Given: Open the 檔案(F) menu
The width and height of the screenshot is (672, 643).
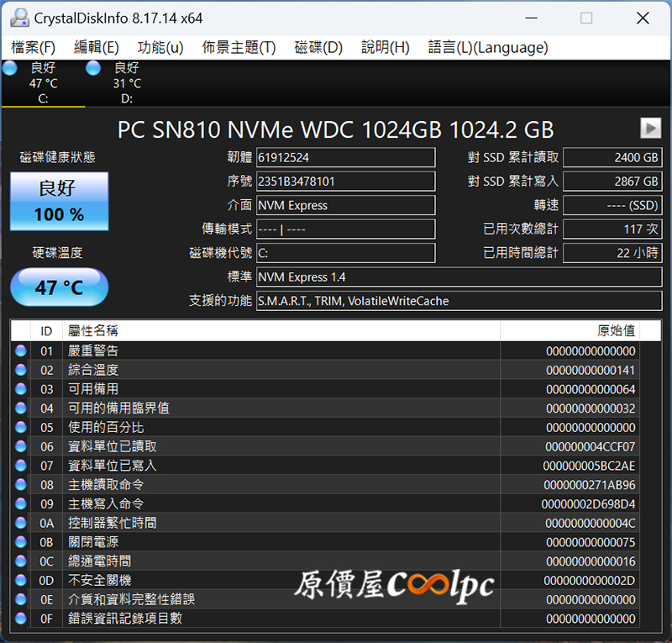Looking at the screenshot, I should coord(33,47).
